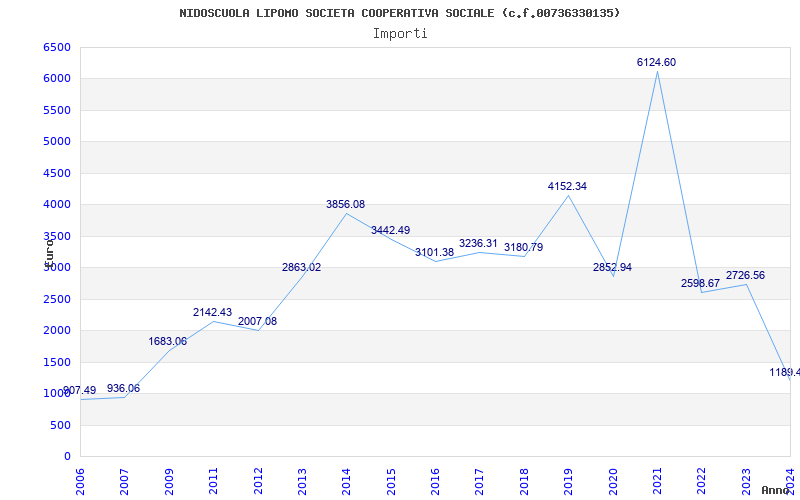Select the 3180.79 data label
800x500 pixels.
point(523,247)
